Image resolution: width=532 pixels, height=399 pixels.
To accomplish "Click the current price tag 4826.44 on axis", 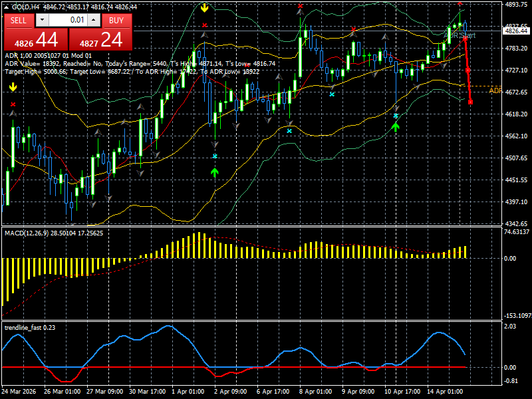I will (x=516, y=31).
